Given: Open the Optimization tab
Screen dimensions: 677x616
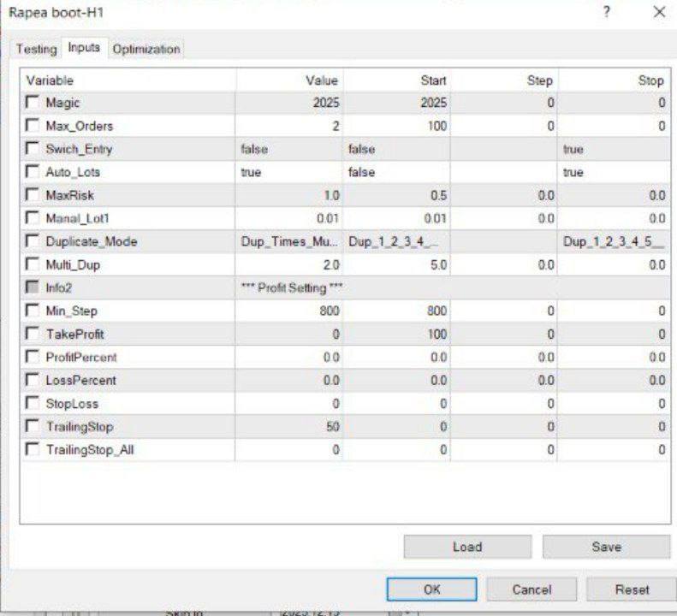Looking at the screenshot, I should tap(146, 49).
